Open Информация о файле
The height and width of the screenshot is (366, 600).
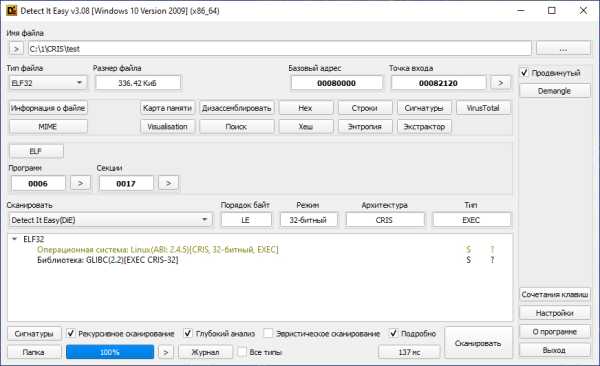(48, 108)
